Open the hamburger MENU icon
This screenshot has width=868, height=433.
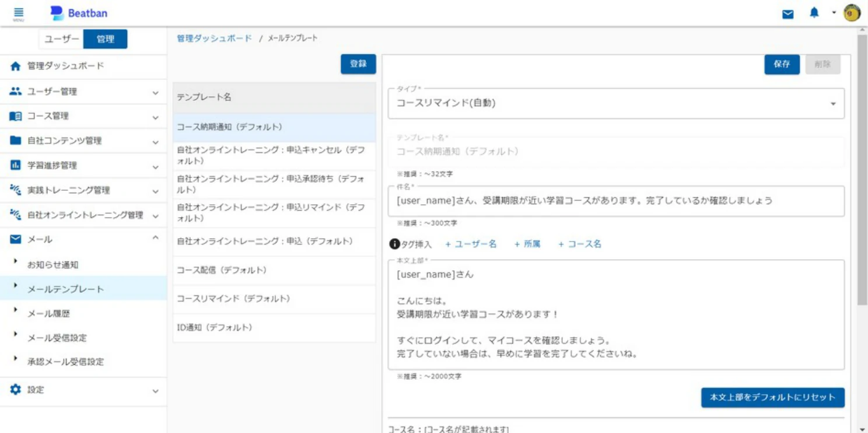(18, 13)
